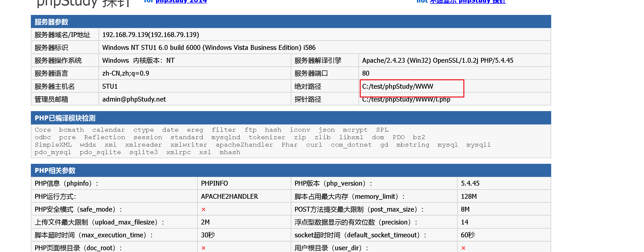Click the pdo_sqlite module name
644x252 pixels.
click(100, 152)
